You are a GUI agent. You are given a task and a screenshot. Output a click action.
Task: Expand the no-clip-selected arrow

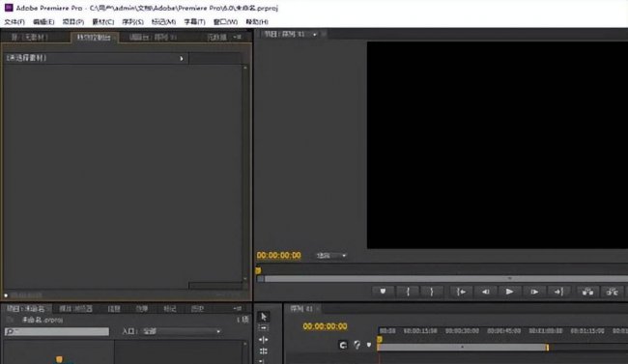point(182,59)
